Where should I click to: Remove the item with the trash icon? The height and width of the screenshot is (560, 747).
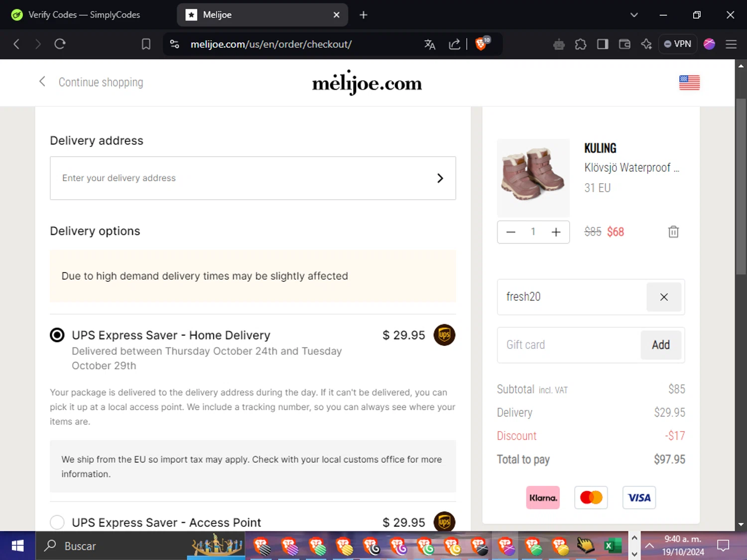click(673, 232)
